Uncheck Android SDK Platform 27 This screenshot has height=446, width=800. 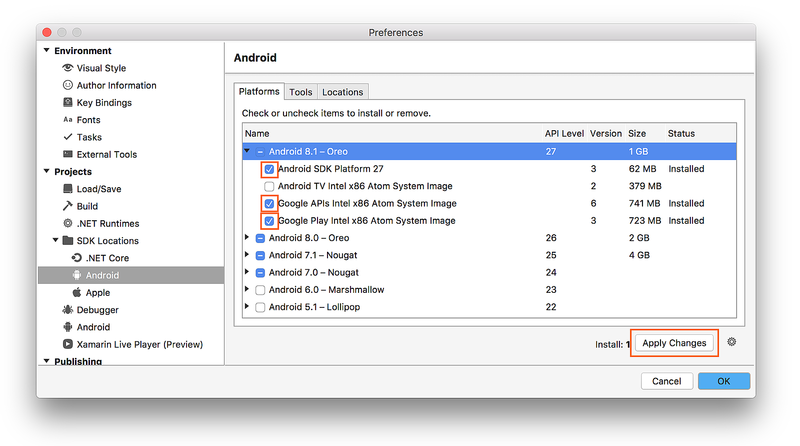pos(269,169)
